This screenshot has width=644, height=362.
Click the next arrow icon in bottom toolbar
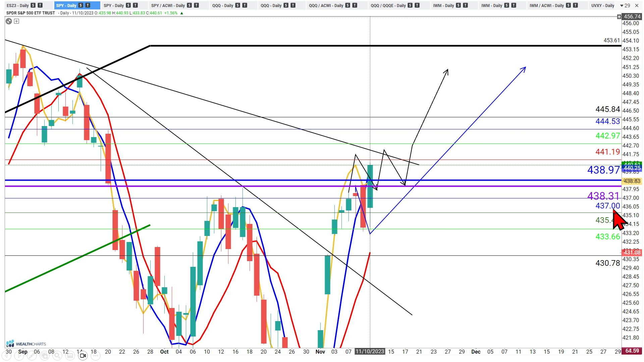click(x=19, y=356)
